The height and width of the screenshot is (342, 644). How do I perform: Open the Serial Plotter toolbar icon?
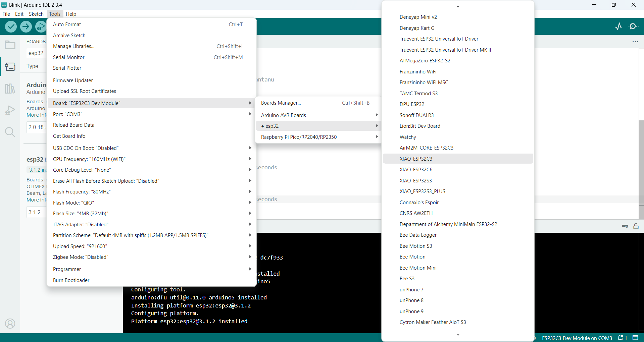pos(618,26)
